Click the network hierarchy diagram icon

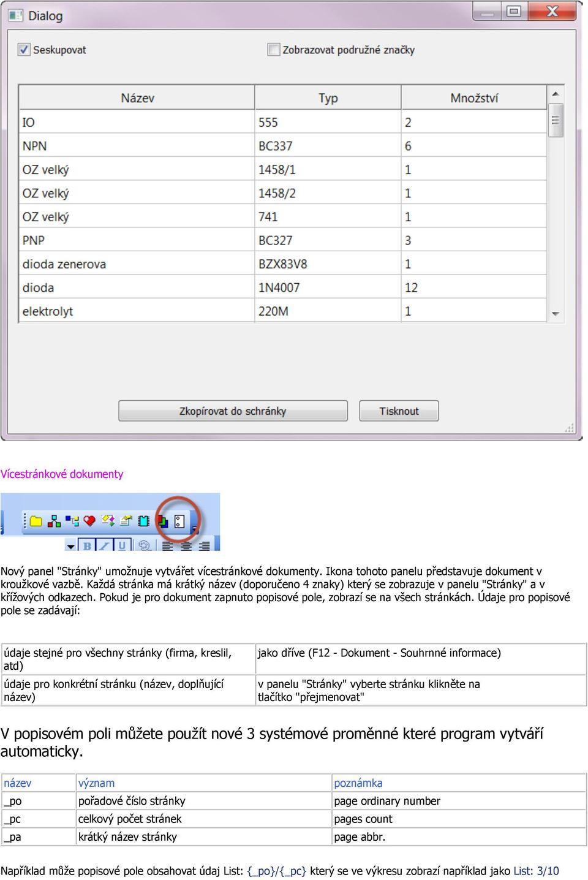point(54,521)
